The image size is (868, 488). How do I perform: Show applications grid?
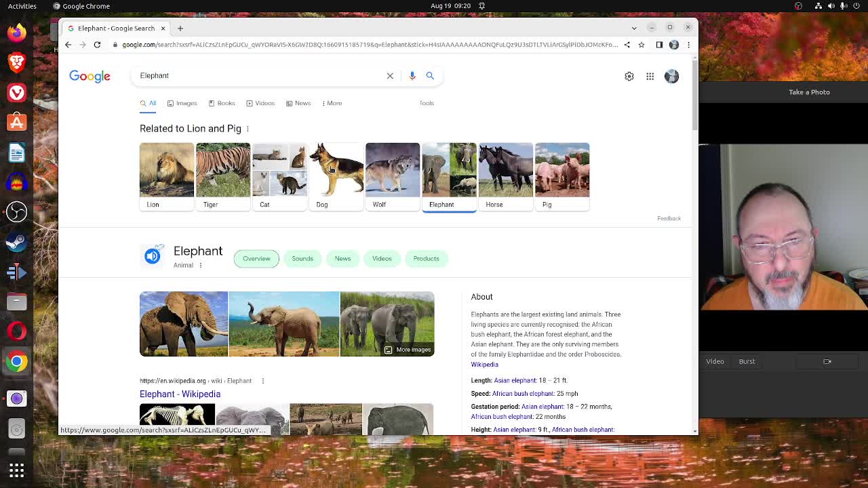pos(17,470)
